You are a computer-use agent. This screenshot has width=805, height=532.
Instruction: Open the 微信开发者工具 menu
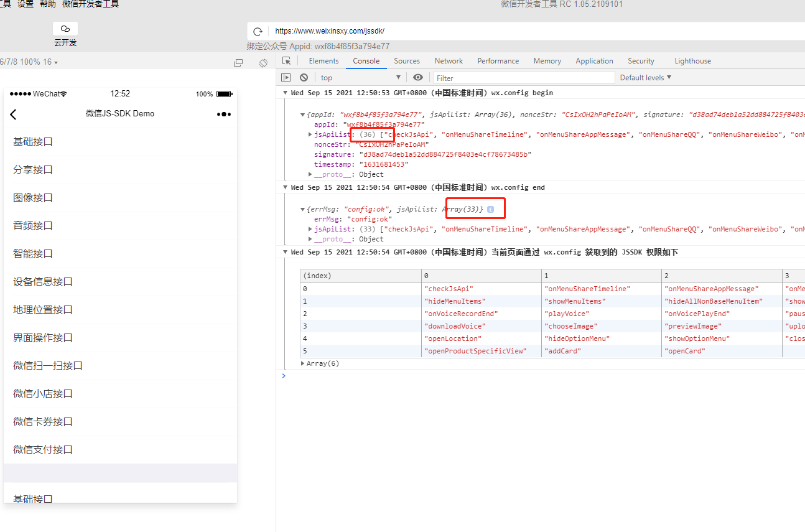91,4
